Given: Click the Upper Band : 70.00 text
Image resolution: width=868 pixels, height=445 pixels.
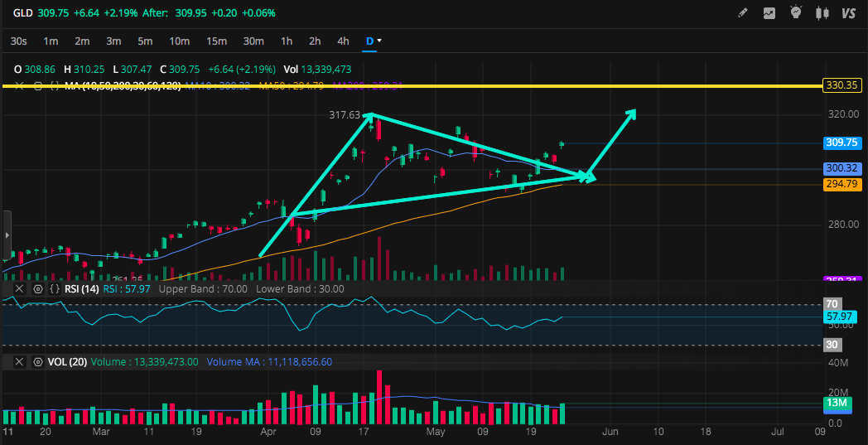Looking at the screenshot, I should click(x=204, y=288).
